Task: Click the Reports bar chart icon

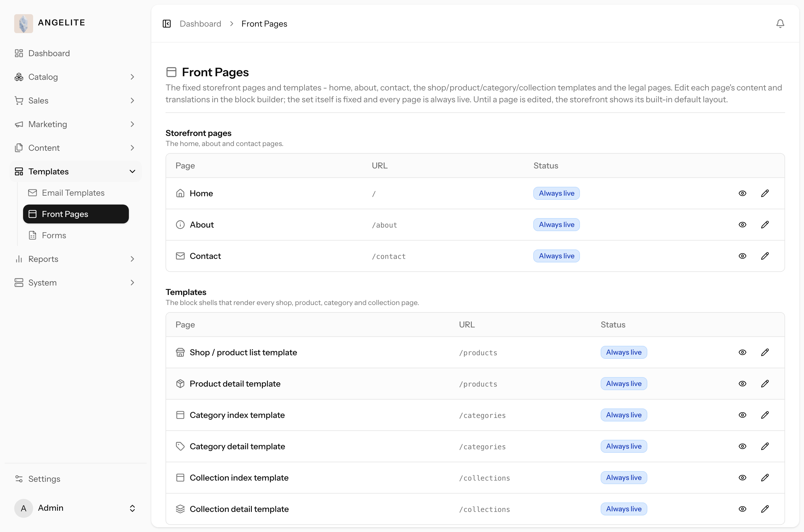Action: point(19,259)
